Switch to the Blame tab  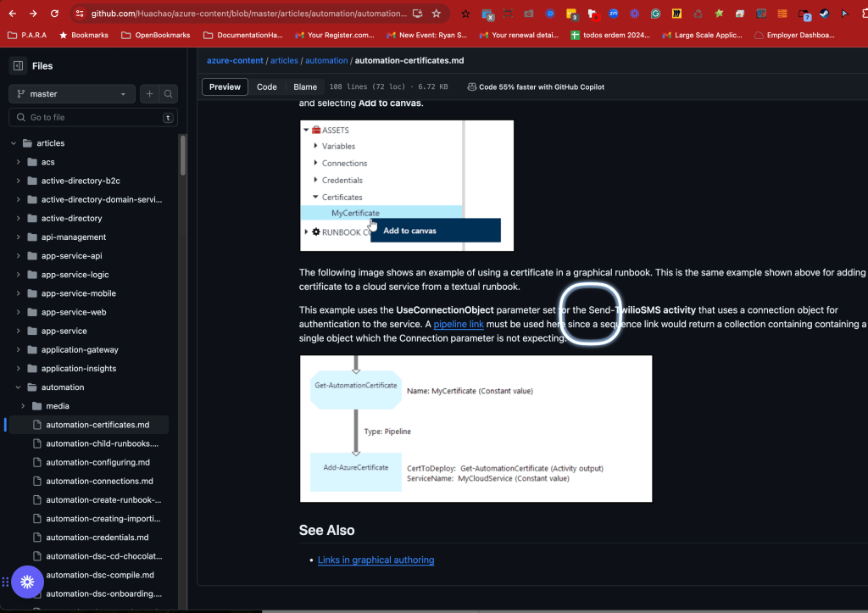pyautogui.click(x=305, y=87)
